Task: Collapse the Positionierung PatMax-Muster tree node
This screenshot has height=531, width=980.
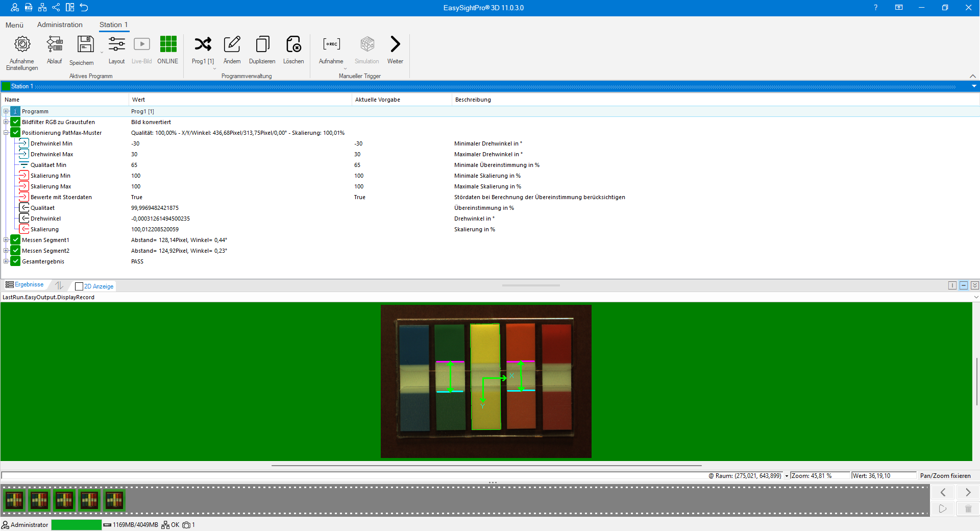Action: click(x=6, y=133)
